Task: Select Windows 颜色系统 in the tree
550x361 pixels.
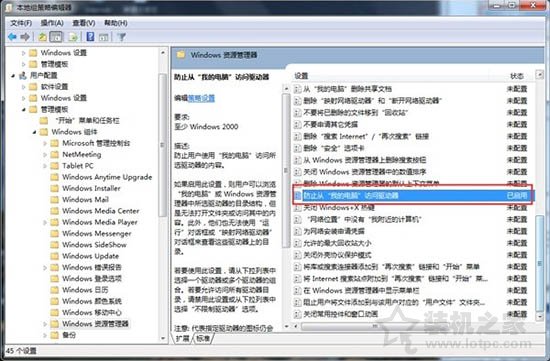Action: 92,301
